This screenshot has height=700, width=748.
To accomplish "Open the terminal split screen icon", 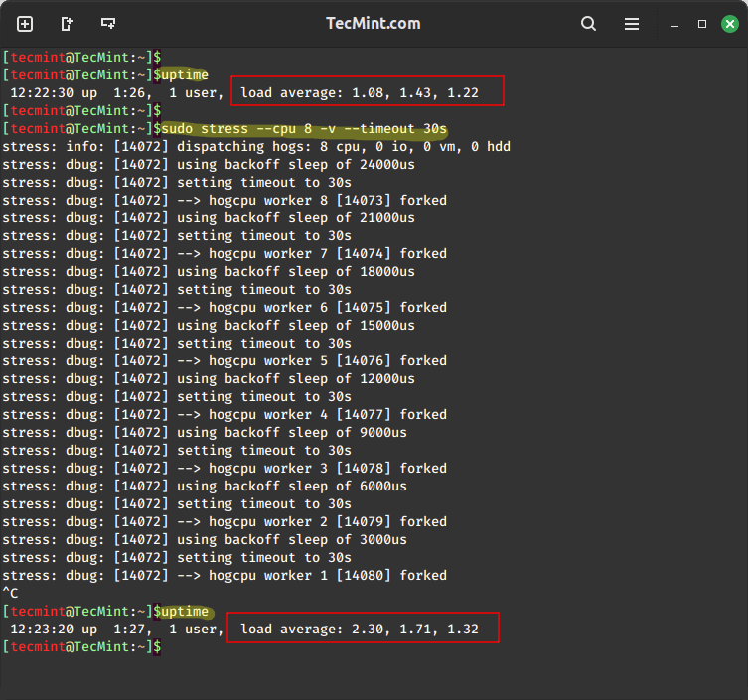I will pyautogui.click(x=108, y=23).
